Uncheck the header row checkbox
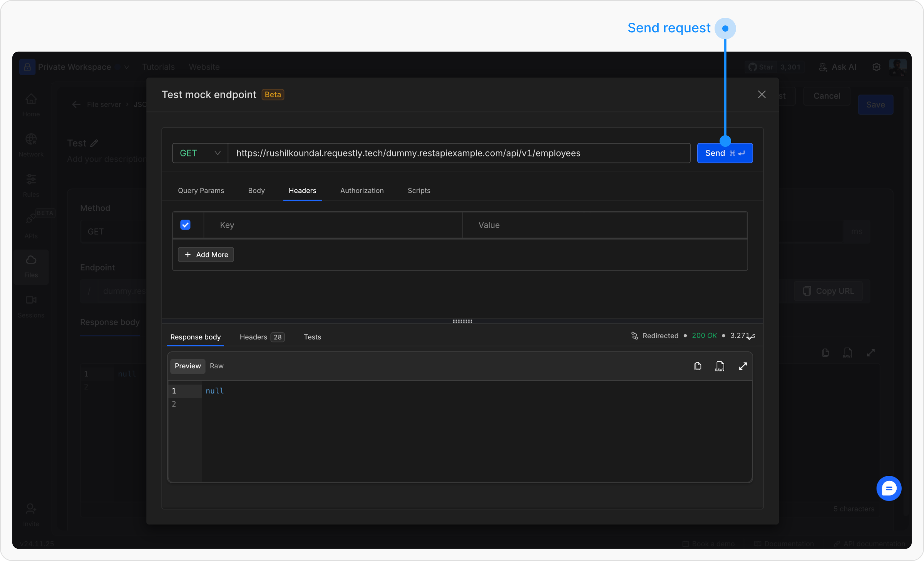Viewport: 924px width, 561px height. (x=185, y=225)
